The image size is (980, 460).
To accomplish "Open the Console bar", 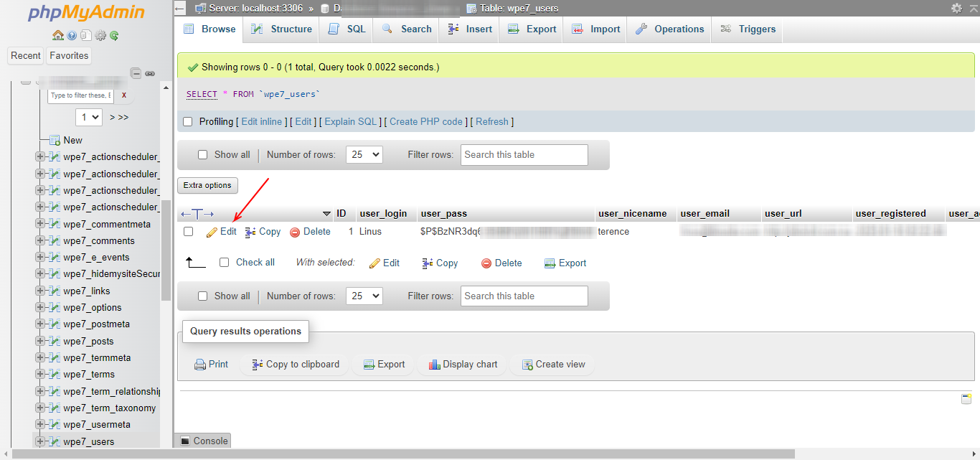I will [204, 441].
